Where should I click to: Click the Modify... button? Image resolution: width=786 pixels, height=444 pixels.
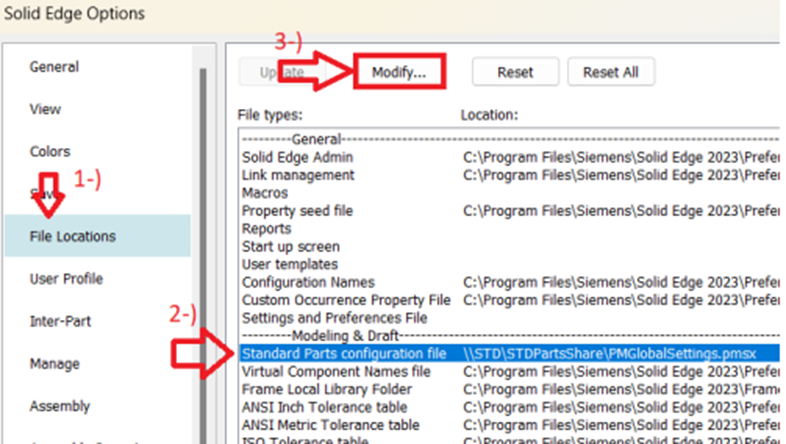[399, 72]
